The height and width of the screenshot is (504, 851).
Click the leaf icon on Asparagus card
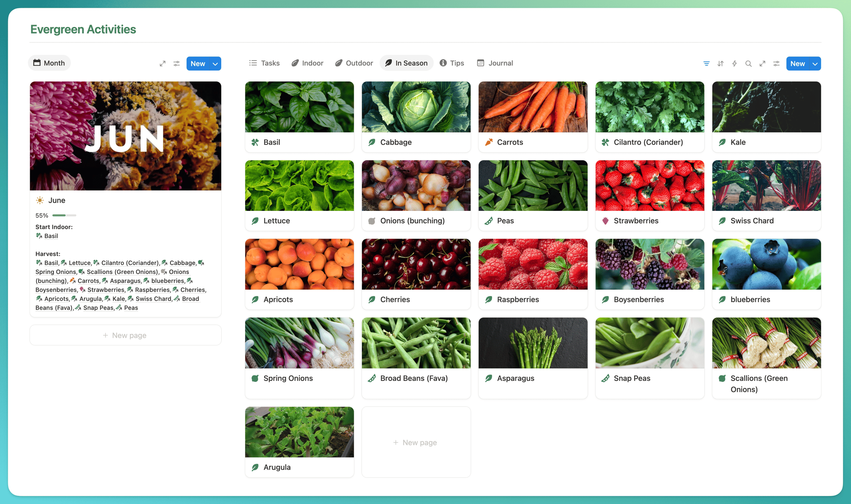[489, 378]
